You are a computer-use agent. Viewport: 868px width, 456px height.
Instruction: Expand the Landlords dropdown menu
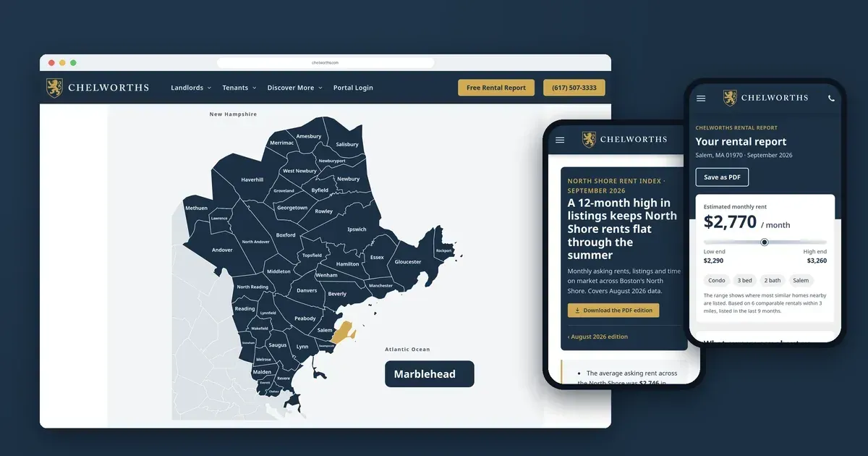[x=191, y=88]
